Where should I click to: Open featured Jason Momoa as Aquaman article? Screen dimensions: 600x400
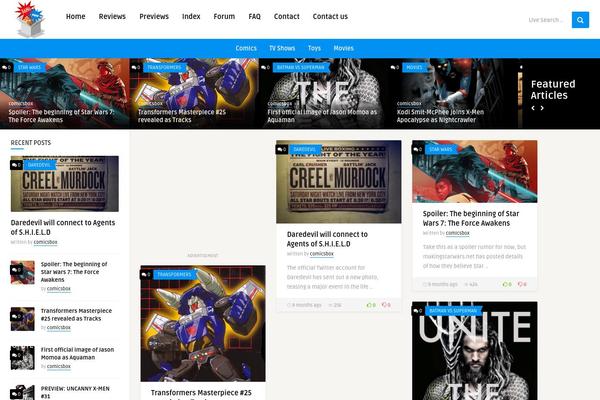[322, 116]
